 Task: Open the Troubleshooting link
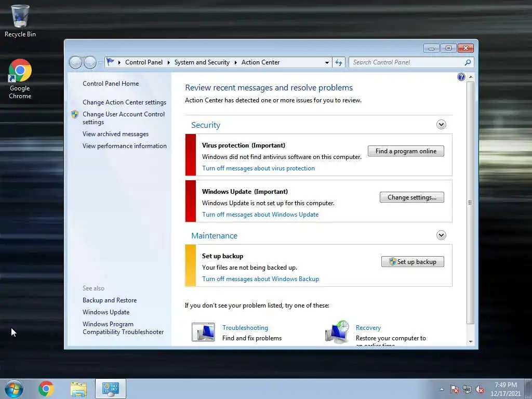[x=245, y=328]
